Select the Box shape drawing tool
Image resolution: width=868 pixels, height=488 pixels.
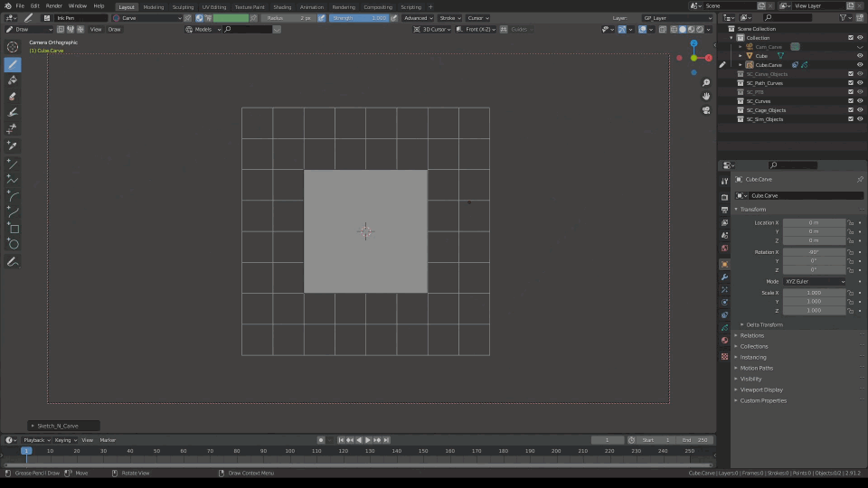click(x=13, y=229)
